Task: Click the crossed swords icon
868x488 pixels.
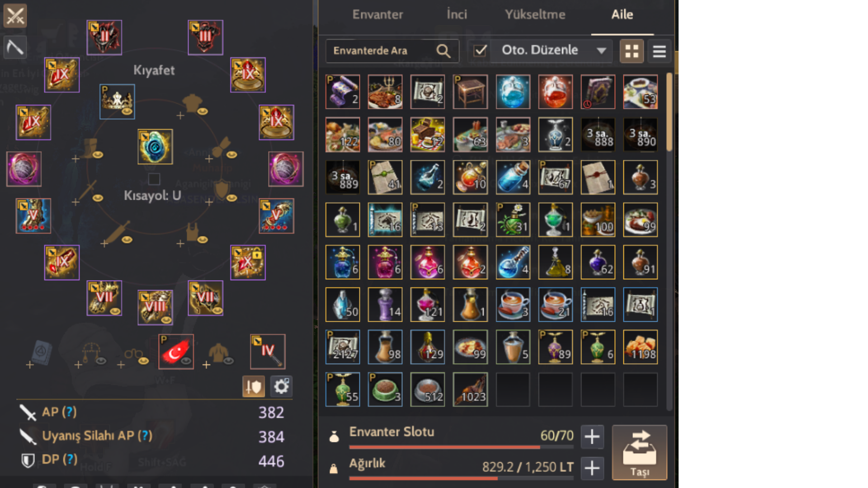Action: 15,16
